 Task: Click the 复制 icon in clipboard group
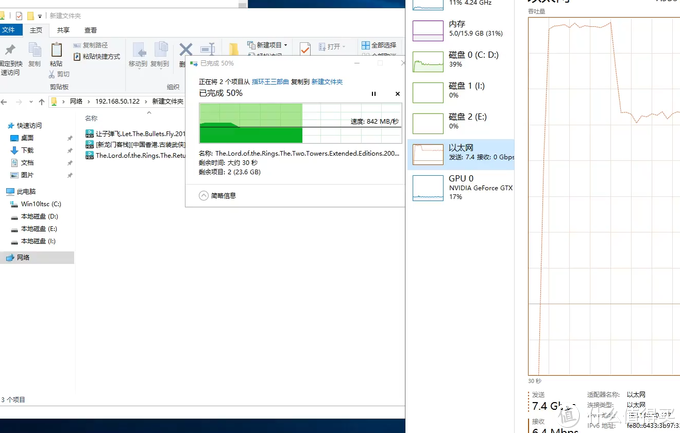(x=35, y=49)
